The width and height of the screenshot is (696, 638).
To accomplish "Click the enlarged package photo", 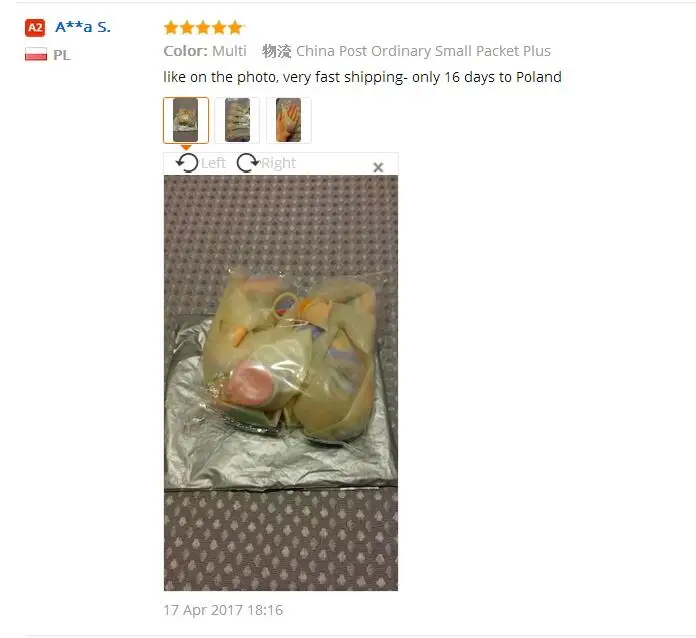I will click(281, 383).
